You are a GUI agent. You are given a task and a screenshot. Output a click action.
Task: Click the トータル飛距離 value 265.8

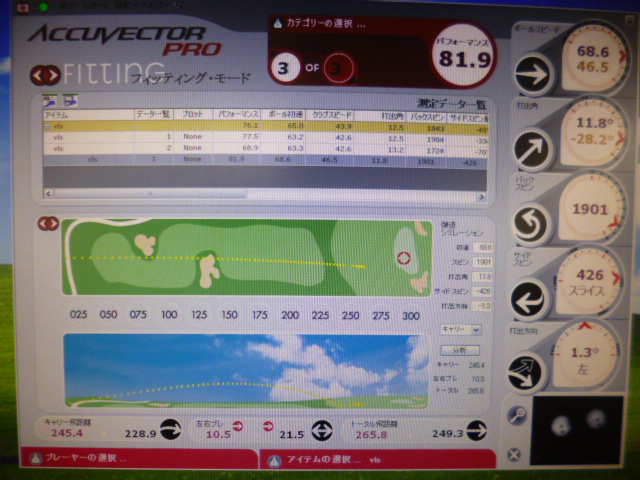pyautogui.click(x=371, y=435)
